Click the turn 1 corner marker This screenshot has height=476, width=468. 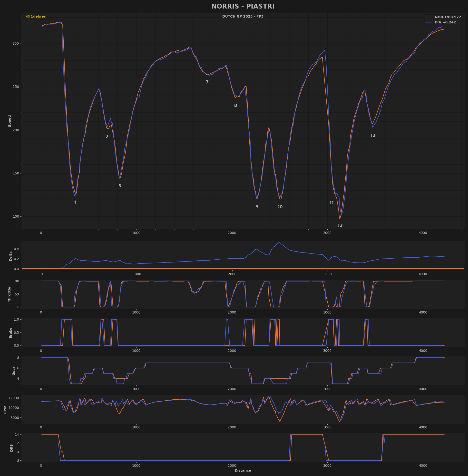75,203
